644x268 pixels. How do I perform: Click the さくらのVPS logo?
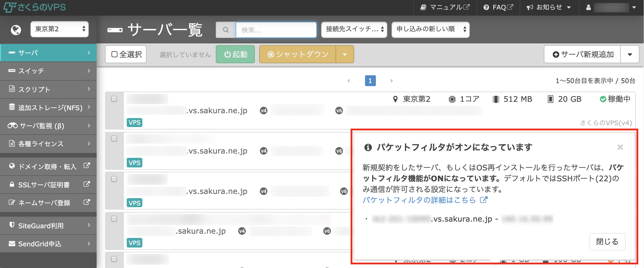coord(35,7)
